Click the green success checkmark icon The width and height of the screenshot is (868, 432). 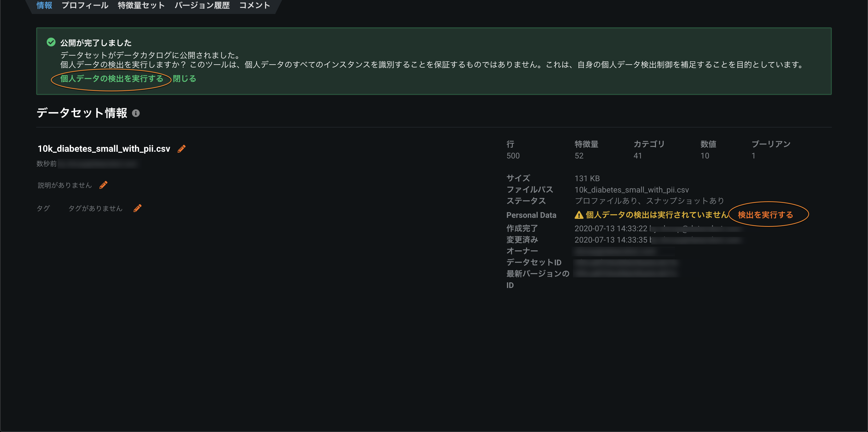[x=51, y=42]
